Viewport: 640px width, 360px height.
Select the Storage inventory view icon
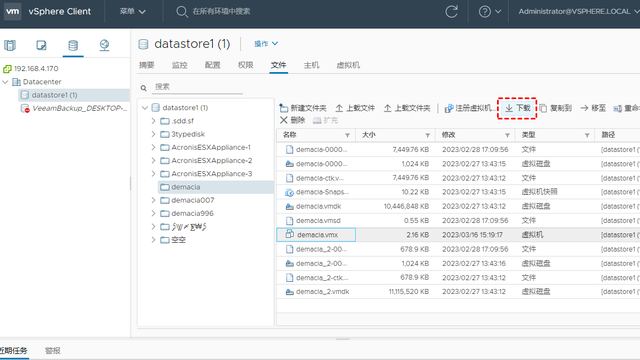pyautogui.click(x=73, y=45)
